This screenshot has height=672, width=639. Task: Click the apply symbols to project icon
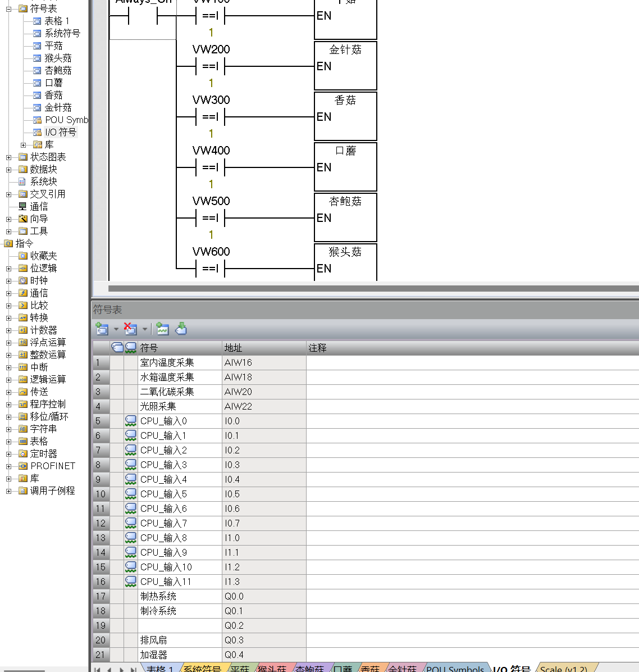pyautogui.click(x=181, y=329)
